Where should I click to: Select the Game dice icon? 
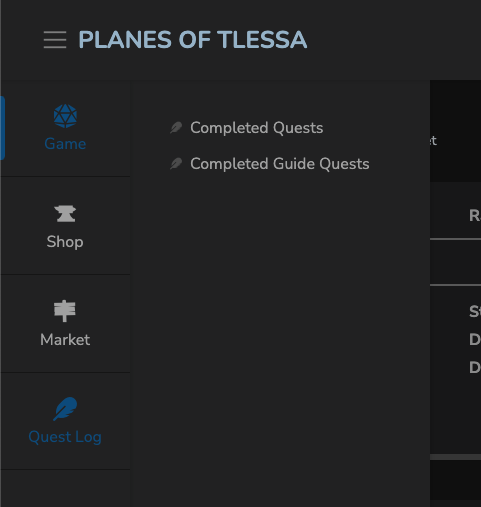65,116
